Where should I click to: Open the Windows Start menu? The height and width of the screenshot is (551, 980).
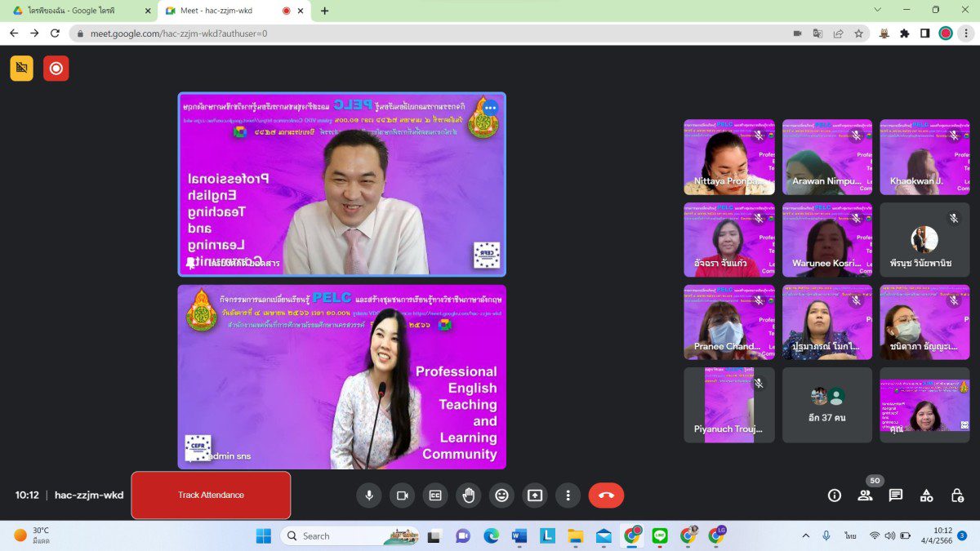point(264,535)
